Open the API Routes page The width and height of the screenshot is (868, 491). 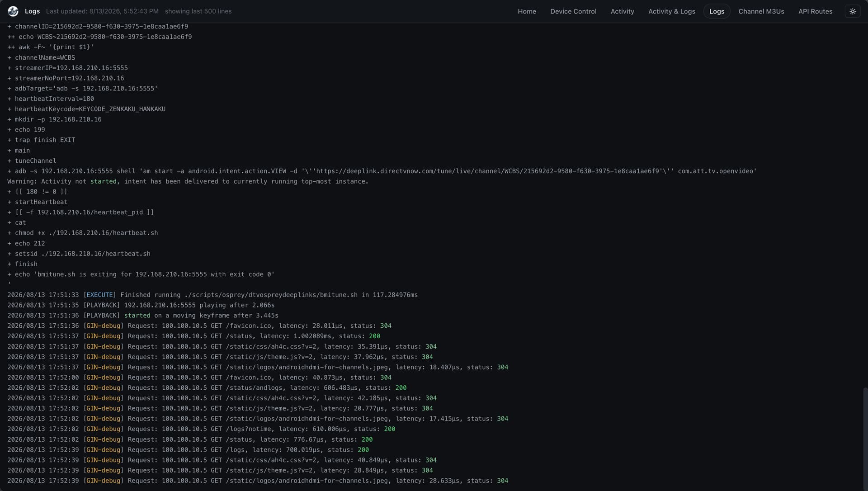click(x=815, y=11)
